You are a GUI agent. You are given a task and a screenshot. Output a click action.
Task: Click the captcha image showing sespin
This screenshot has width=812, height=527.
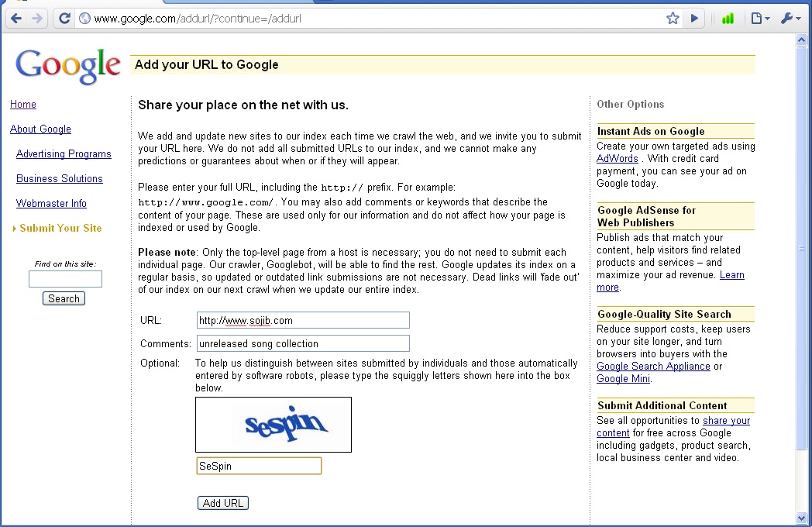tap(274, 425)
